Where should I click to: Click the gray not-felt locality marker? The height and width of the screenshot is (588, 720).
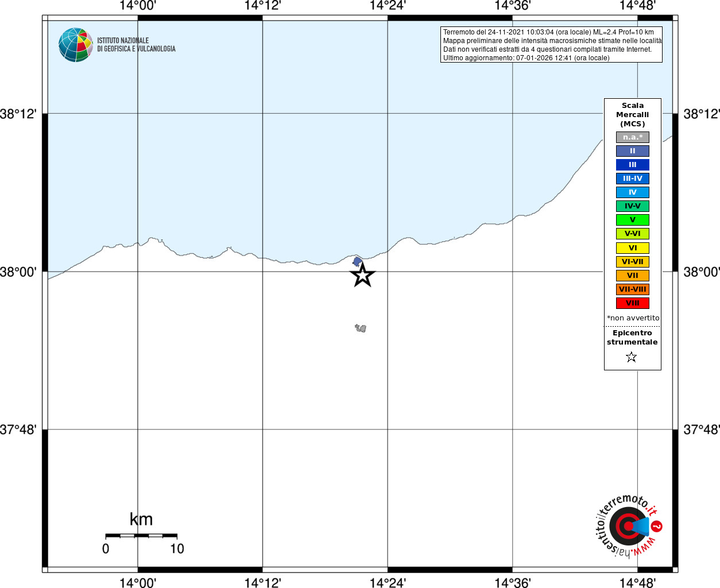click(x=361, y=328)
